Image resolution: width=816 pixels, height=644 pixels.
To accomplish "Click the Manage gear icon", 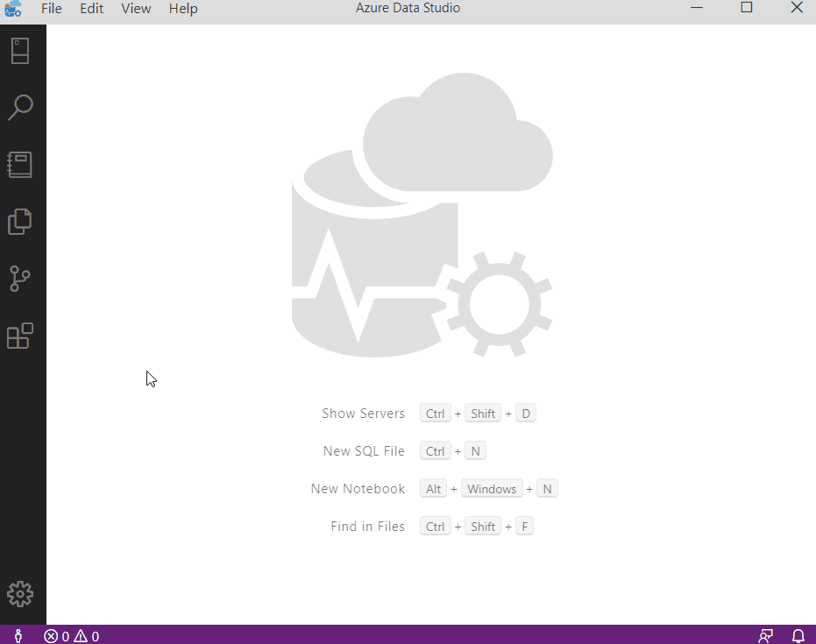I will click(x=20, y=594).
